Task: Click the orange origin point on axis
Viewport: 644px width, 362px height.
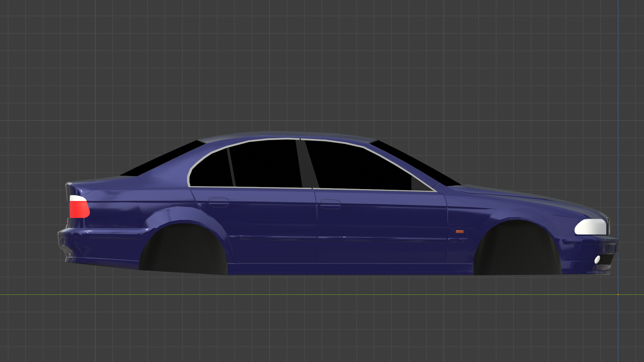Action: [618, 295]
